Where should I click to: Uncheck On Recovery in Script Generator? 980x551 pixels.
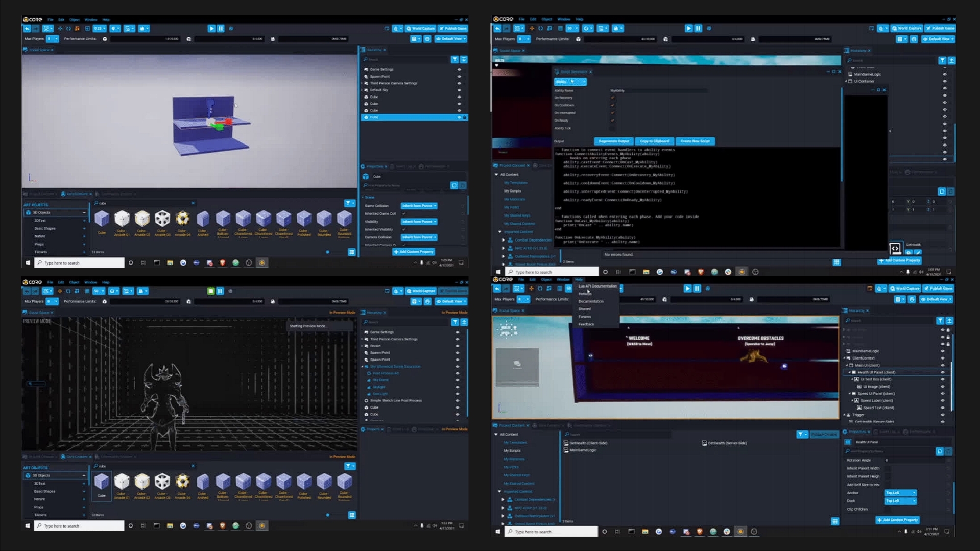613,98
